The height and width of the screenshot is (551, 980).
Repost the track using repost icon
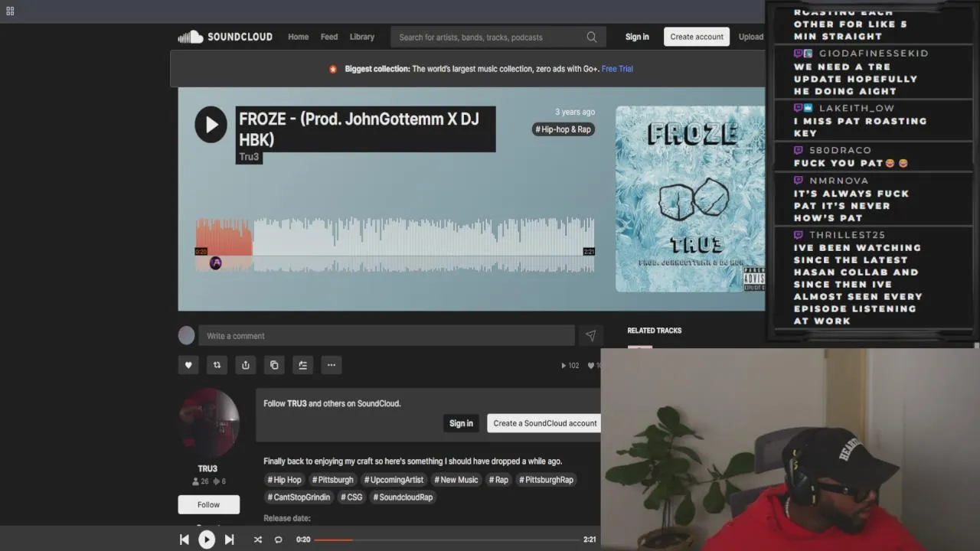click(x=217, y=365)
